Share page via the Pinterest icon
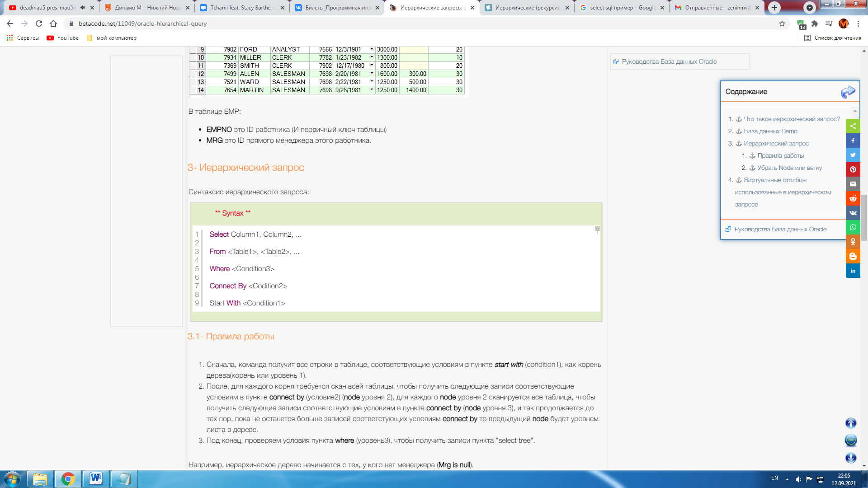 pyautogui.click(x=853, y=169)
